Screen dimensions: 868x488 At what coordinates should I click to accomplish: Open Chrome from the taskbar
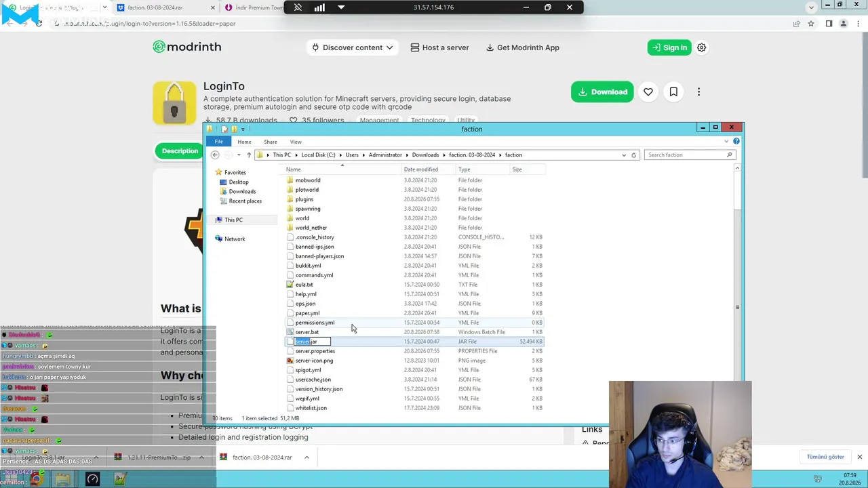tap(35, 479)
